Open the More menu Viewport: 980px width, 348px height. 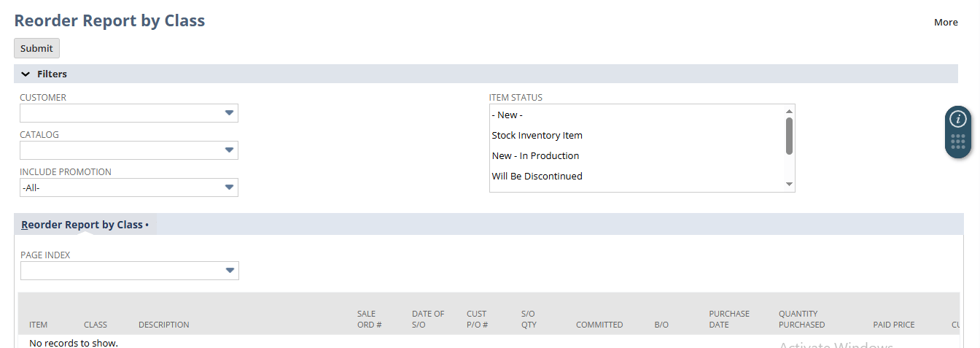946,22
